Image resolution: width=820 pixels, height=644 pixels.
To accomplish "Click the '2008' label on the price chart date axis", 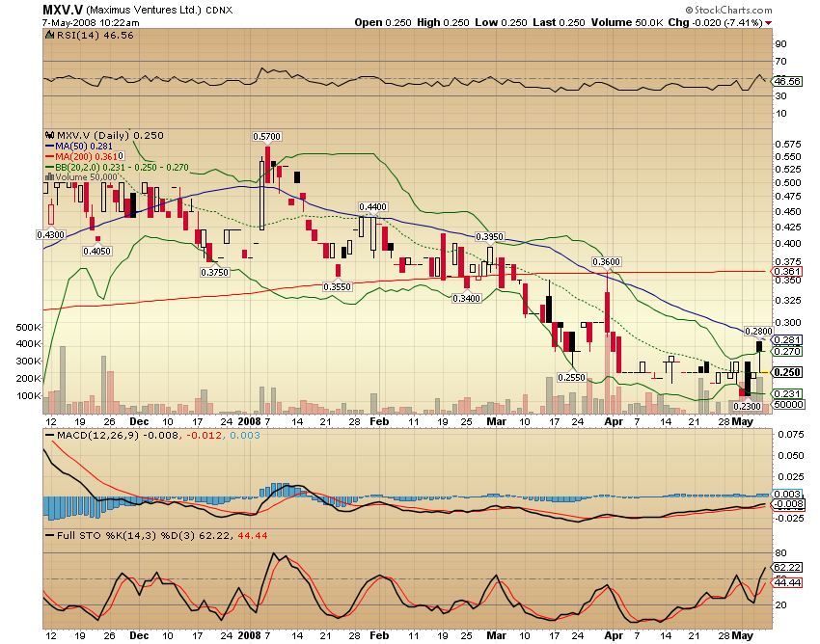I will (x=249, y=421).
